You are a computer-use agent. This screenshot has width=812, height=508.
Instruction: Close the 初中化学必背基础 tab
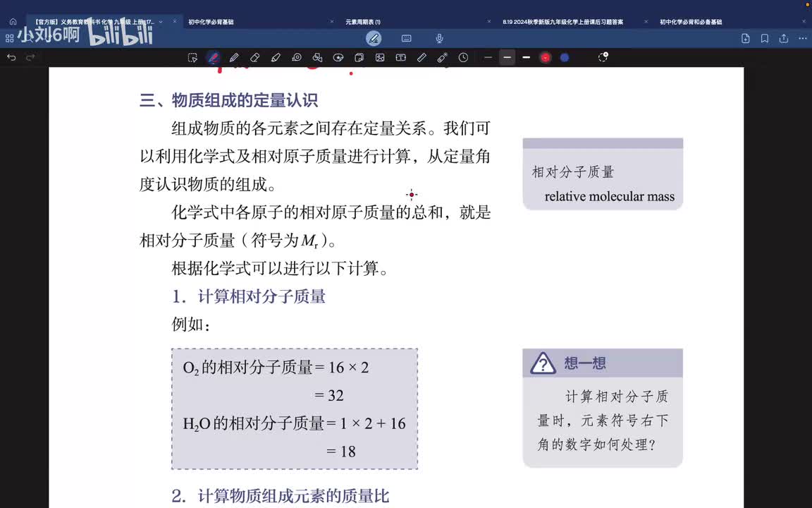coord(332,21)
